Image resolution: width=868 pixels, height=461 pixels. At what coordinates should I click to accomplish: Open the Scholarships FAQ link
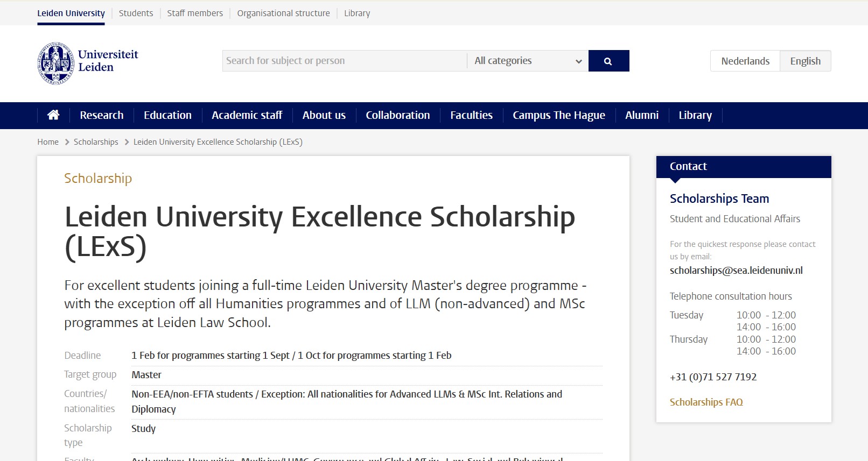point(706,402)
